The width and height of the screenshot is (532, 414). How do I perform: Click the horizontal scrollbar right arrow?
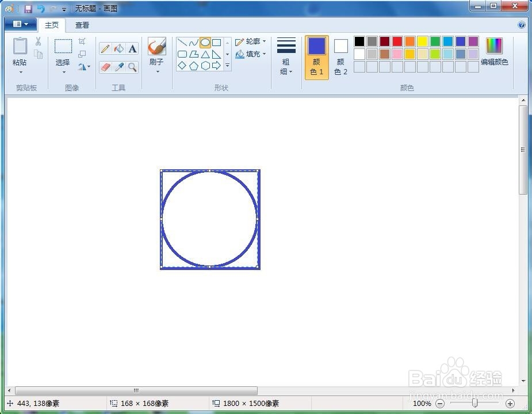pos(514,390)
